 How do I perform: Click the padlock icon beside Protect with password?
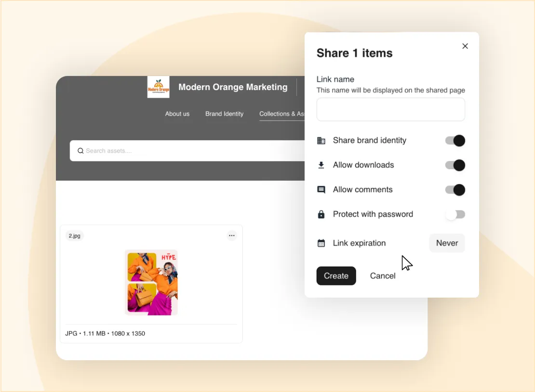321,214
